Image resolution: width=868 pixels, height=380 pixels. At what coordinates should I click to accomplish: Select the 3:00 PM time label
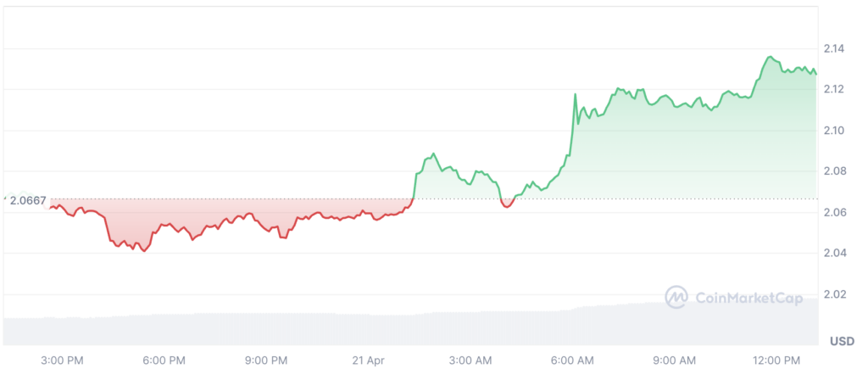63,360
